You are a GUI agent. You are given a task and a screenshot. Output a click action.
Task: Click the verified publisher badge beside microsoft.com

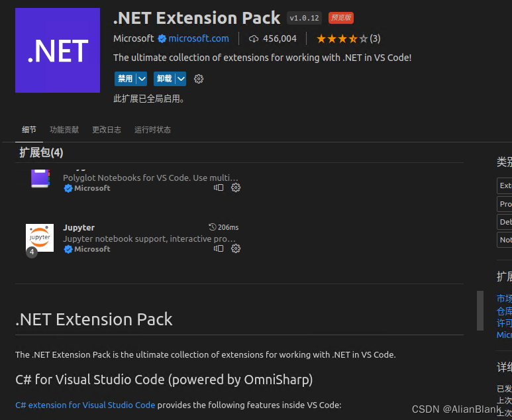click(162, 39)
